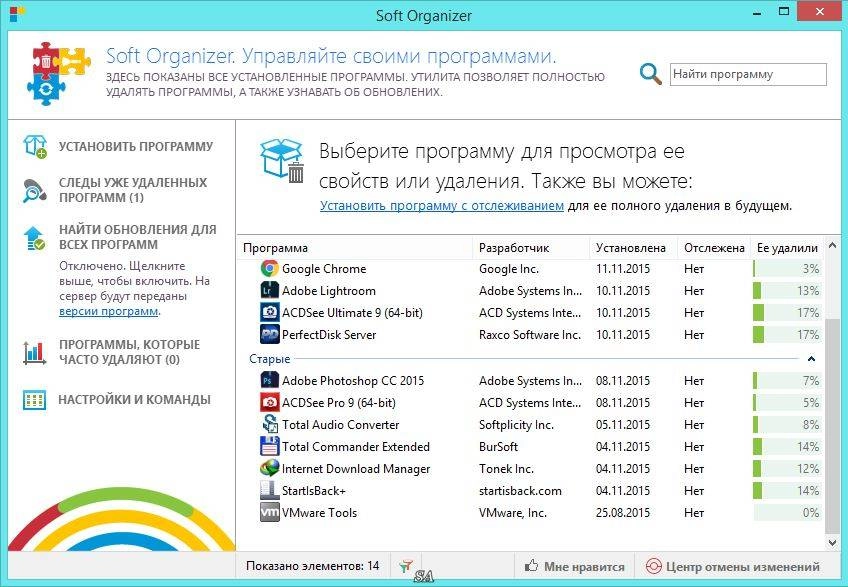
Task: Click the list scrollbar down arrow
Action: click(832, 542)
